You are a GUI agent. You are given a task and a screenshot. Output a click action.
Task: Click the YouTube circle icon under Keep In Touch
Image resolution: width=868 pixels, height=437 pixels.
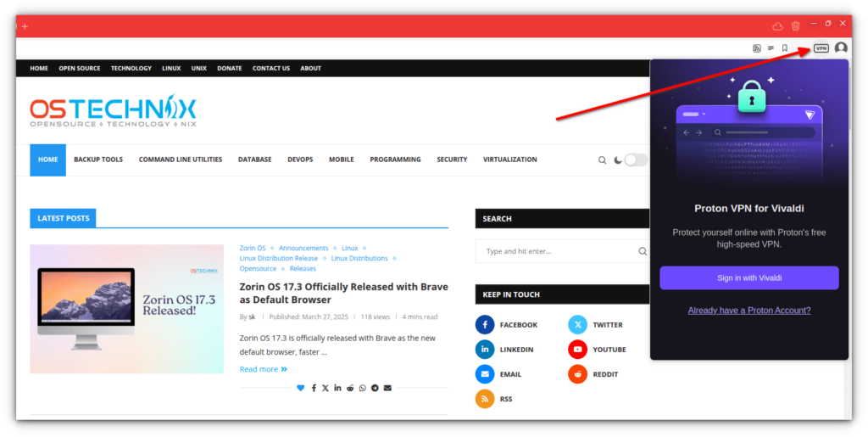pyautogui.click(x=577, y=350)
